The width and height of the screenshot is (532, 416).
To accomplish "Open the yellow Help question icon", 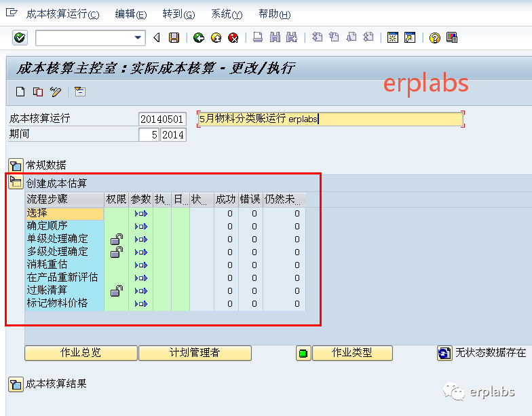I will pos(434,38).
